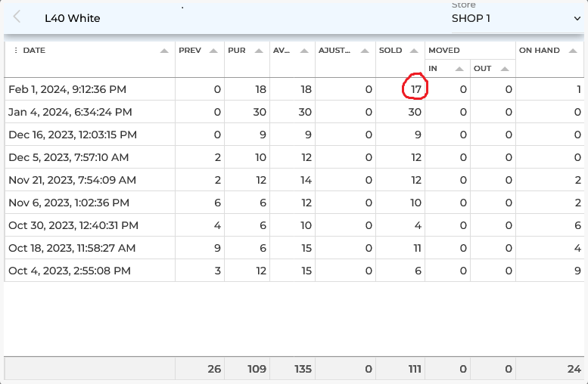Open the DATE column drag handle menu
The height and width of the screenshot is (384, 588).
[x=16, y=51]
